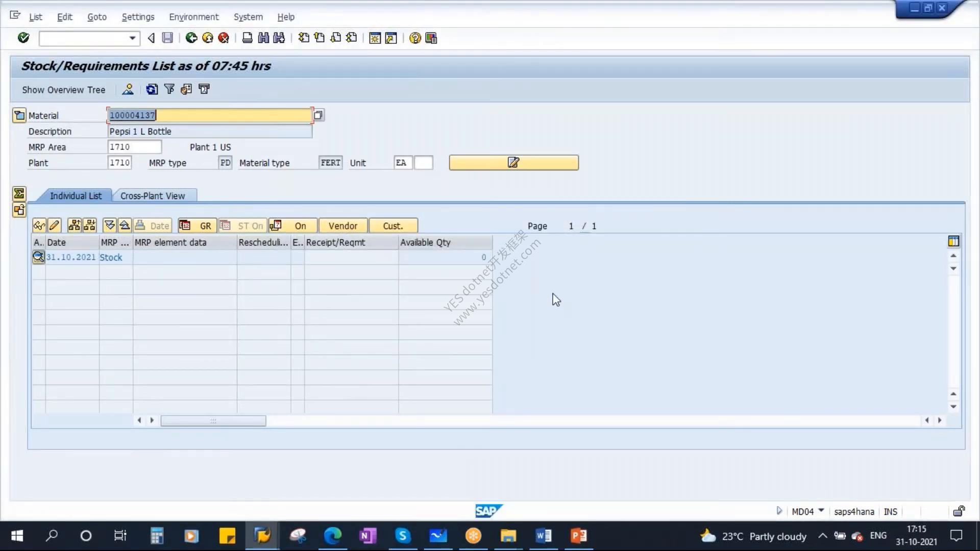Switch to the Cross-Plant View tab
This screenshot has height=551, width=980.
tap(153, 196)
